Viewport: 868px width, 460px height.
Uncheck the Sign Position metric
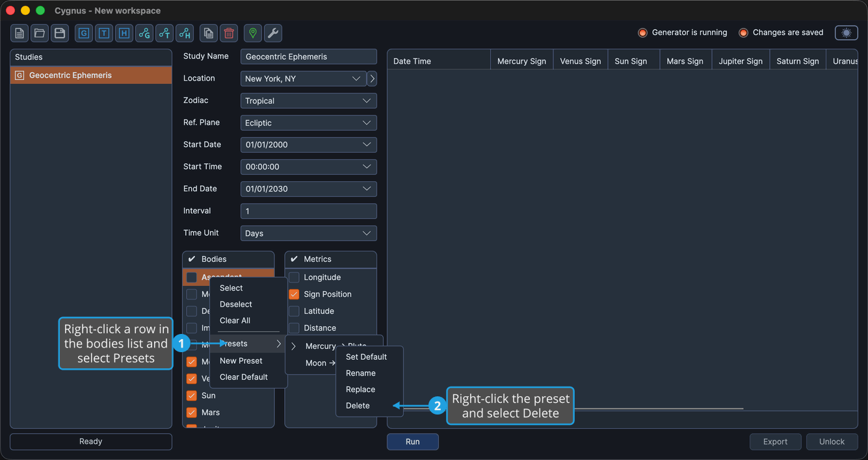[294, 294]
